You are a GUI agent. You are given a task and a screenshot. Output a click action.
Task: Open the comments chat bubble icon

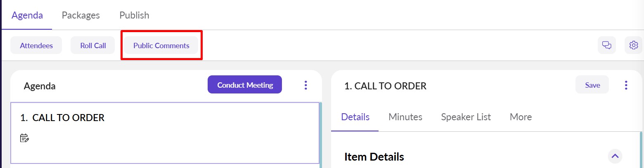606,45
